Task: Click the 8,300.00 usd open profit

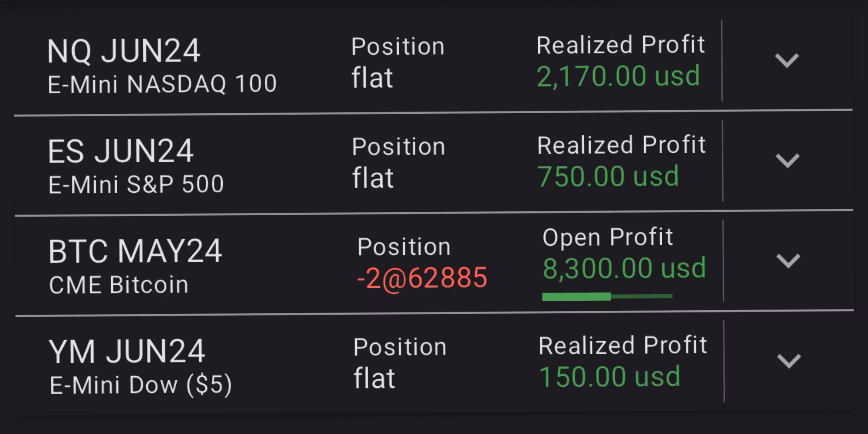Action: click(624, 268)
